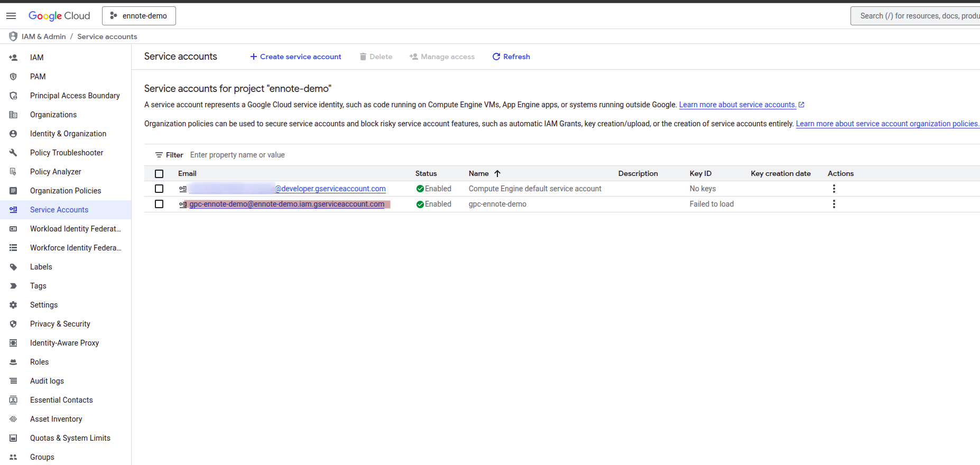Click the Identity-Aware Proxy icon
This screenshot has width=980, height=465.
click(x=13, y=343)
